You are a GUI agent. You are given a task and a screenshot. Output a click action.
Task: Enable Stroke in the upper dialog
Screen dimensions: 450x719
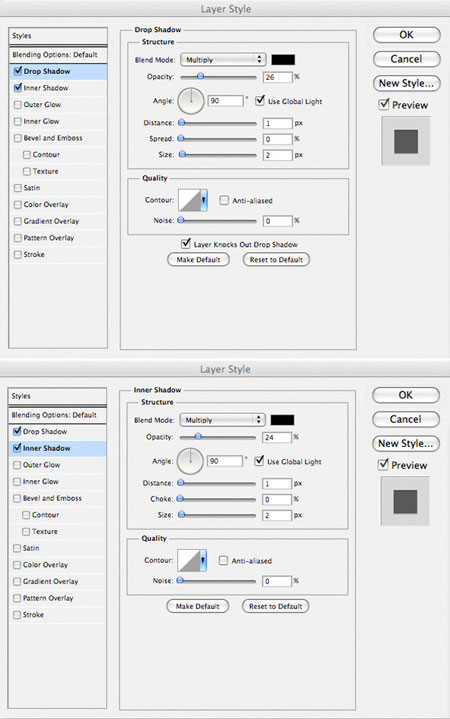coord(18,254)
